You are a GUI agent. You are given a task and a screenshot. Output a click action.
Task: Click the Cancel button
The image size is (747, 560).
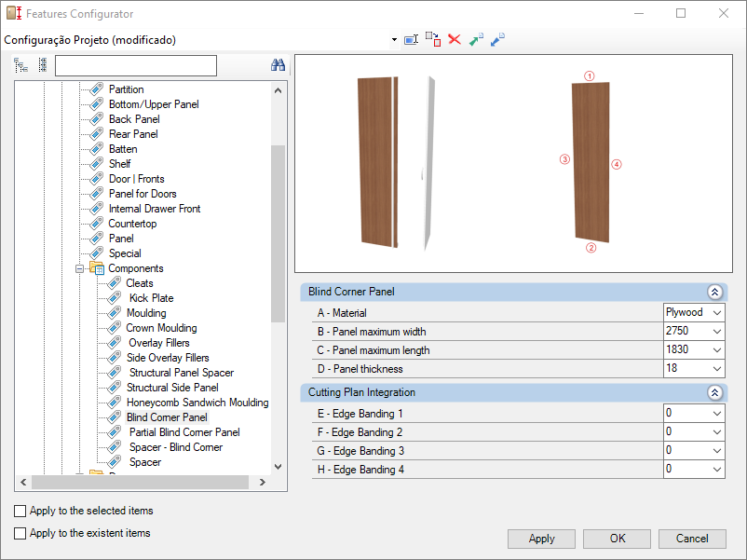[x=692, y=539]
